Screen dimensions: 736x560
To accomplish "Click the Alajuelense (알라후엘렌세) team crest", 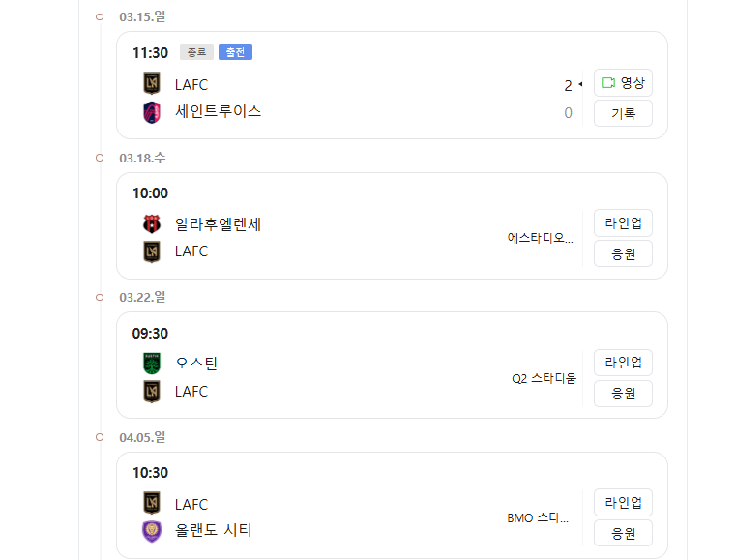I will coord(151,224).
